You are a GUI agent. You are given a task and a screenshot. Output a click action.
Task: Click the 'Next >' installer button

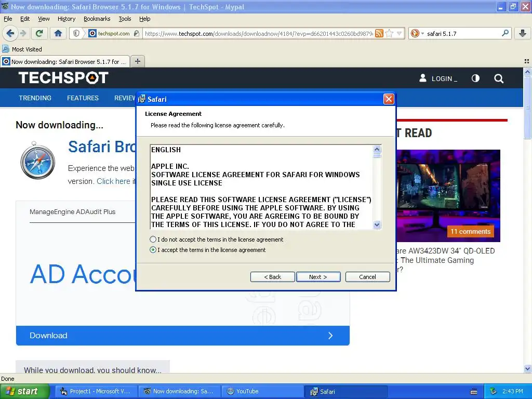point(318,277)
